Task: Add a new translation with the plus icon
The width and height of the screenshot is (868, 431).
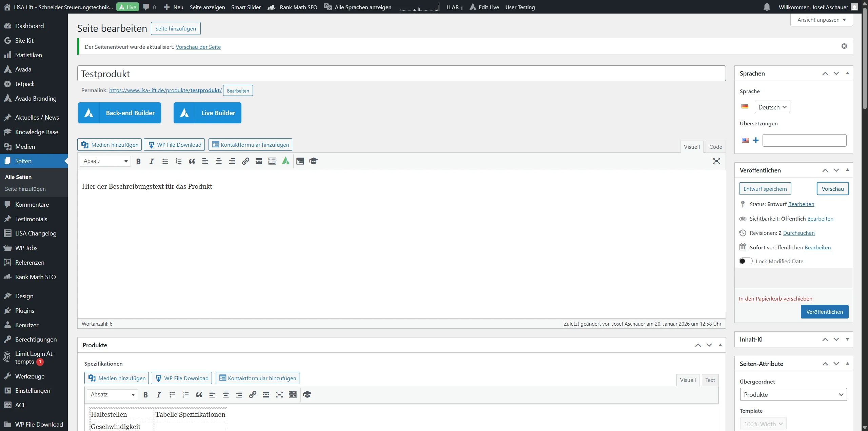Action: tap(755, 140)
